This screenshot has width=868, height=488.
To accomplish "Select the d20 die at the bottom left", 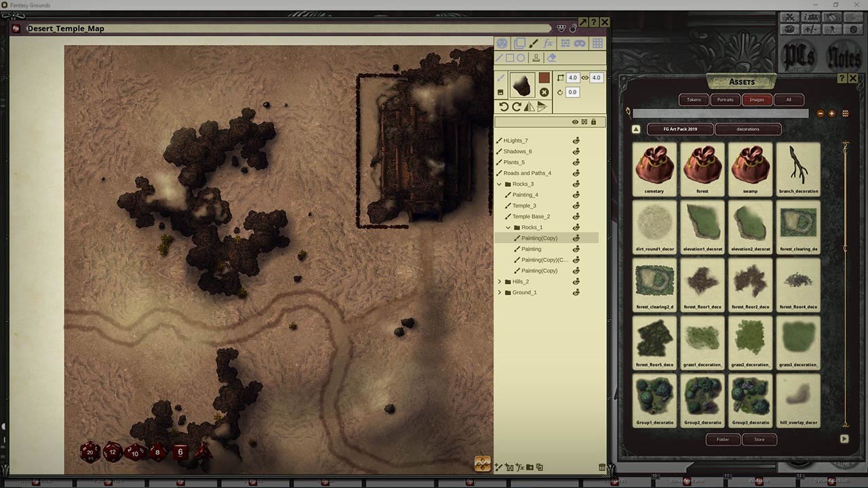I will click(x=90, y=451).
